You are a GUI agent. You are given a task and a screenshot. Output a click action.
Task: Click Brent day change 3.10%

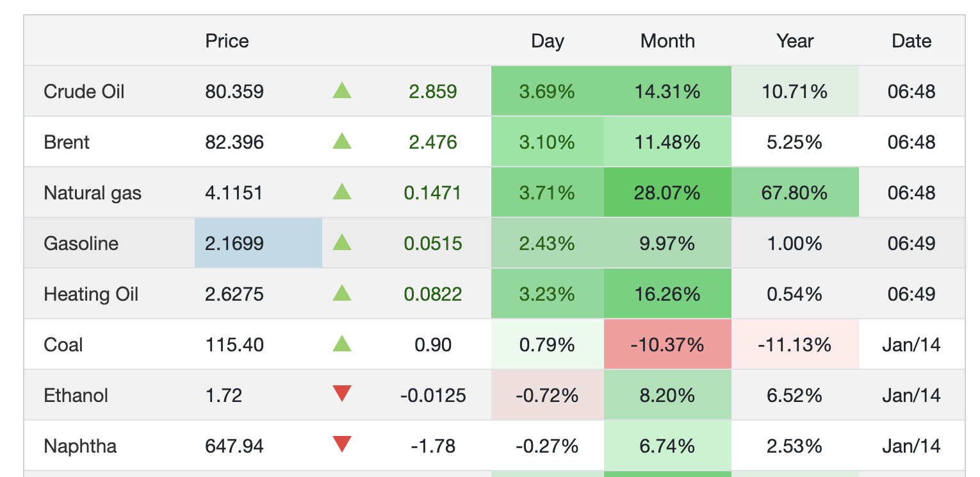point(547,142)
